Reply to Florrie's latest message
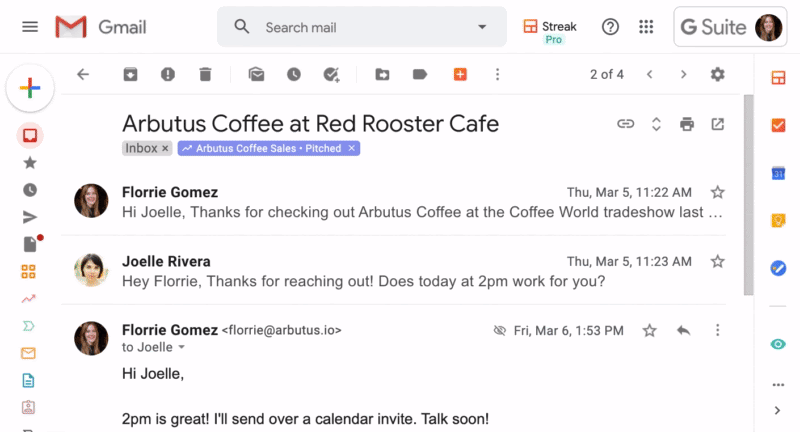The width and height of the screenshot is (800, 432). pyautogui.click(x=684, y=331)
